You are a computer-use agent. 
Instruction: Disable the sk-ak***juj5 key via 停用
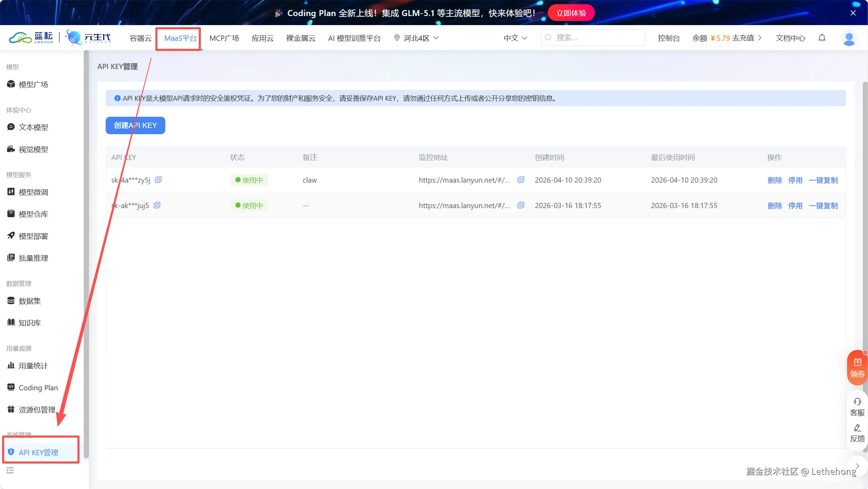795,206
